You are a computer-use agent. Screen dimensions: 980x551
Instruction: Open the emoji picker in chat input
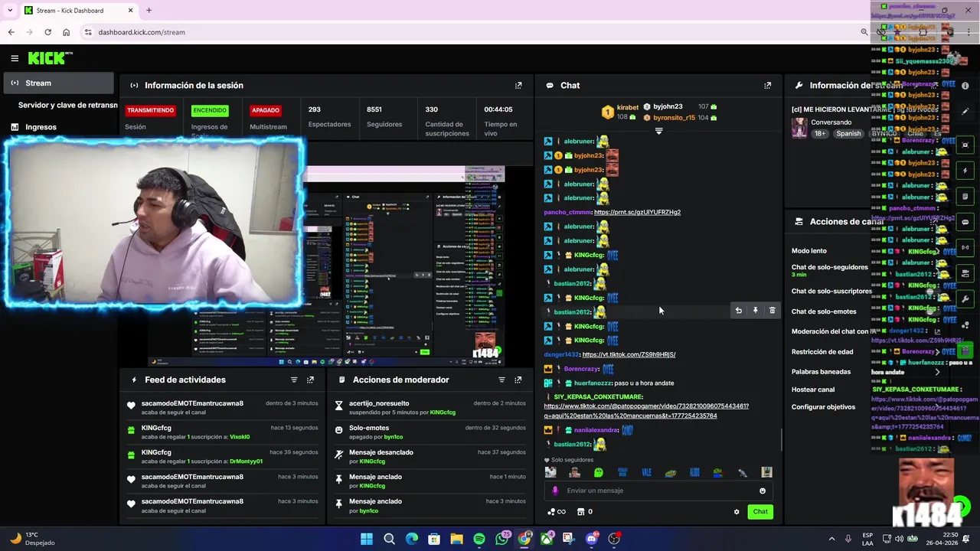pos(763,491)
